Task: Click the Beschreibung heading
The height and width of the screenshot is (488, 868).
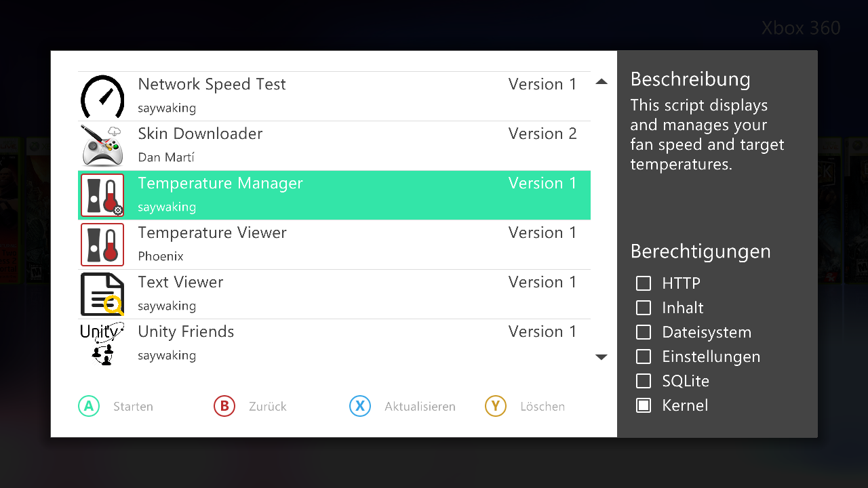Action: click(690, 79)
